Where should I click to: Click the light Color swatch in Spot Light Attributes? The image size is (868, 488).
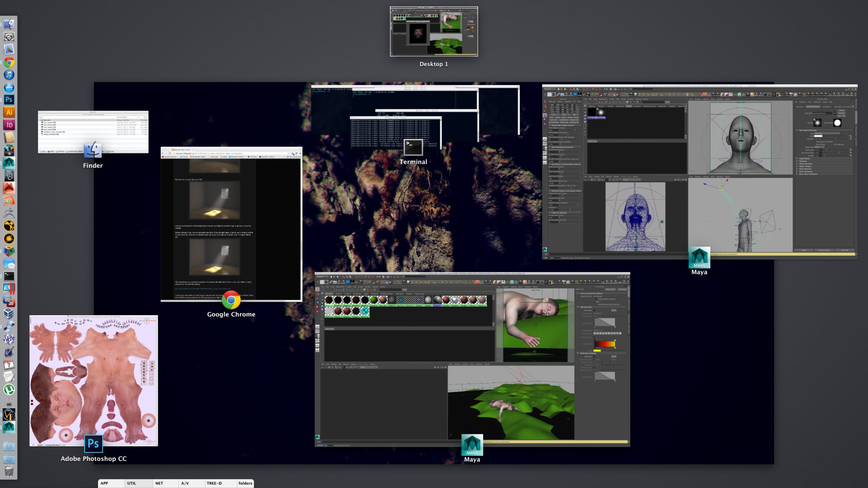pyautogui.click(x=818, y=136)
